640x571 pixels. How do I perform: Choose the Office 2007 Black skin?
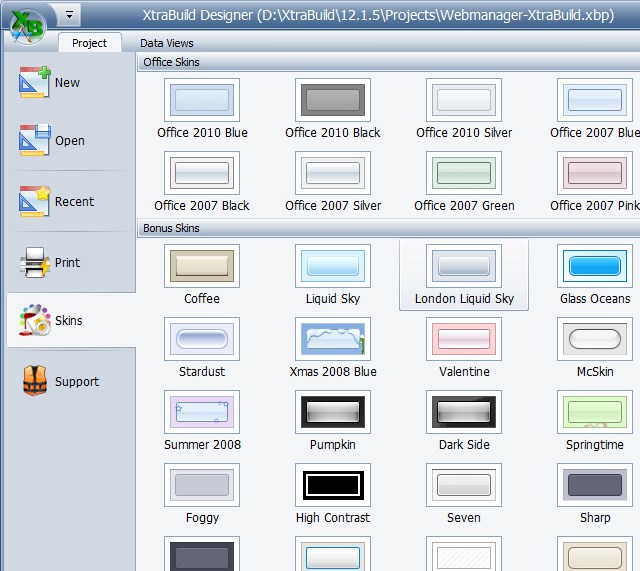[202, 182]
